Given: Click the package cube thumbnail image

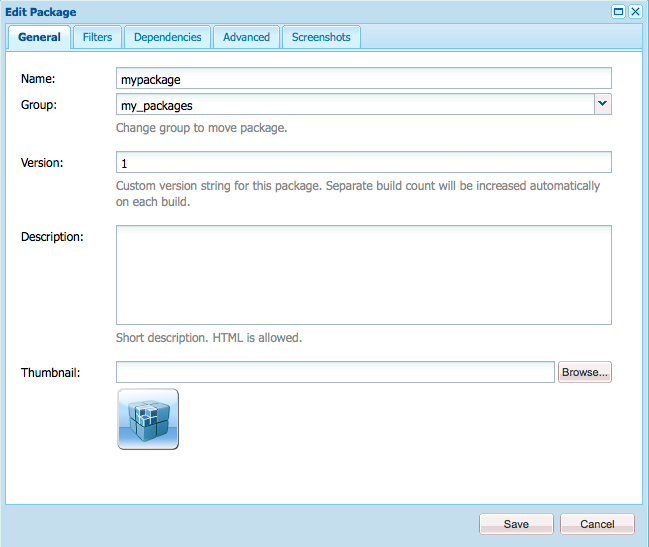Looking at the screenshot, I should click(x=148, y=419).
